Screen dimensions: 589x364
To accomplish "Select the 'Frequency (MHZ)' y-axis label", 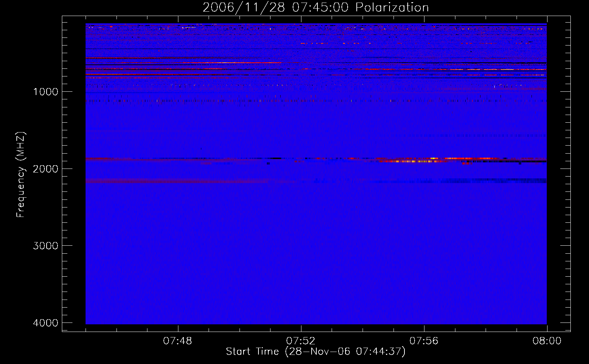I will pyautogui.click(x=21, y=175).
